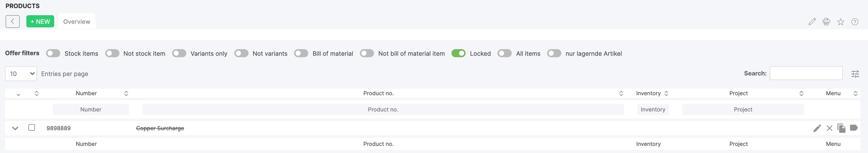Copy product 9898889 using the duplicate icon
868x153 pixels.
tap(841, 128)
